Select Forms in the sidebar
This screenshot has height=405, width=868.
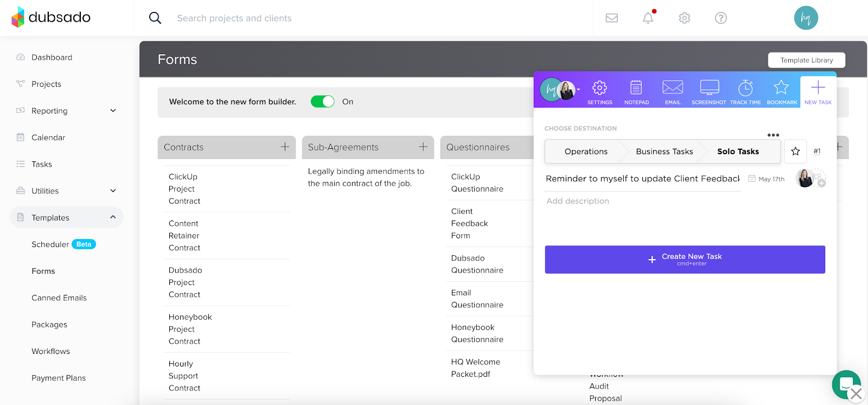click(43, 271)
